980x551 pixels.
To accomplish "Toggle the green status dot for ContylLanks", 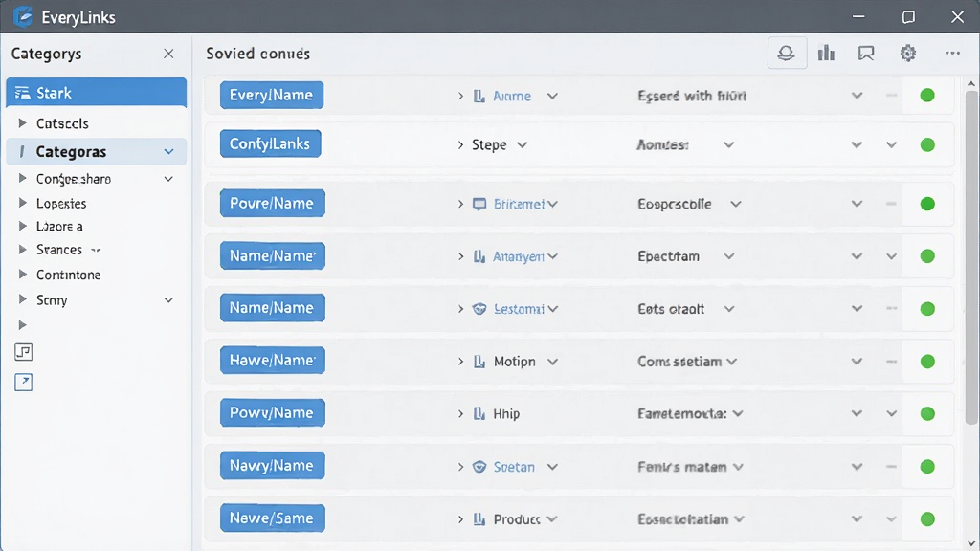I will (x=927, y=145).
